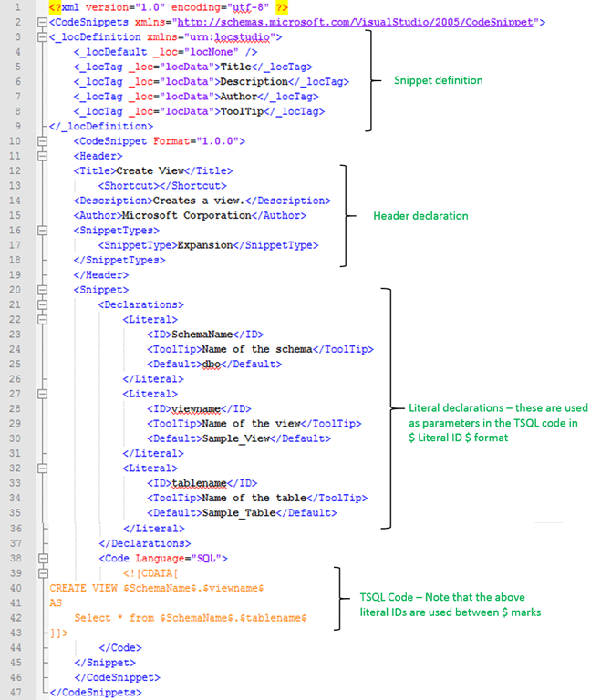601x700 pixels.
Task: Collapse the Snippet fold on line 20
Action: click(x=42, y=290)
